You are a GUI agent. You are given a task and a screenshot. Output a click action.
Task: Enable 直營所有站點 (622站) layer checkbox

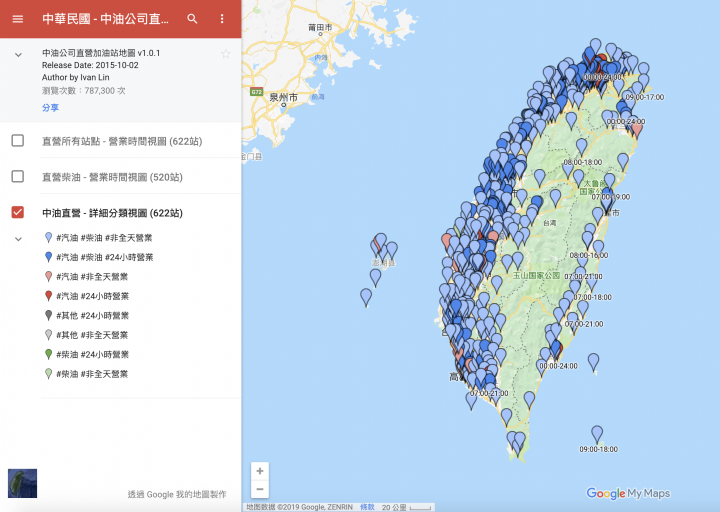point(17,141)
